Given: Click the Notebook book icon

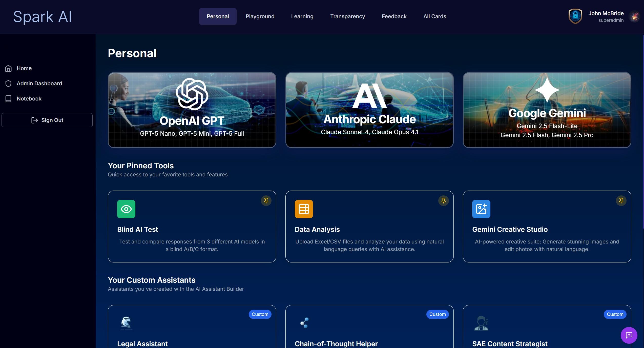Looking at the screenshot, I should [8, 99].
